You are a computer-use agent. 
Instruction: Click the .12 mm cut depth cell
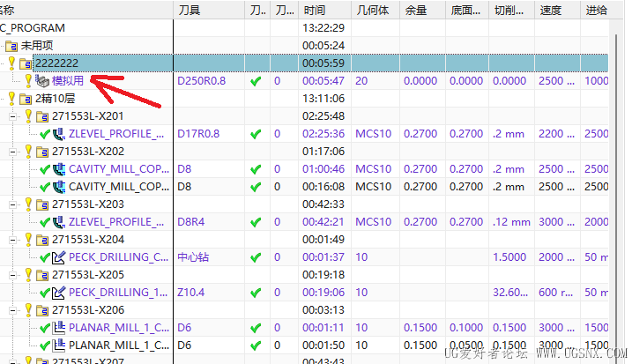point(511,222)
